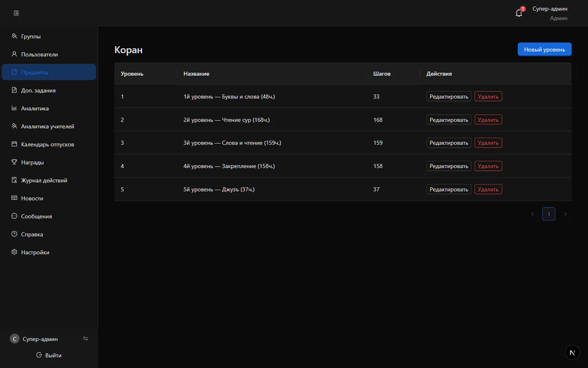588x368 pixels.
Task: Edit level 1 Буквы и слова
Action: coord(449,96)
